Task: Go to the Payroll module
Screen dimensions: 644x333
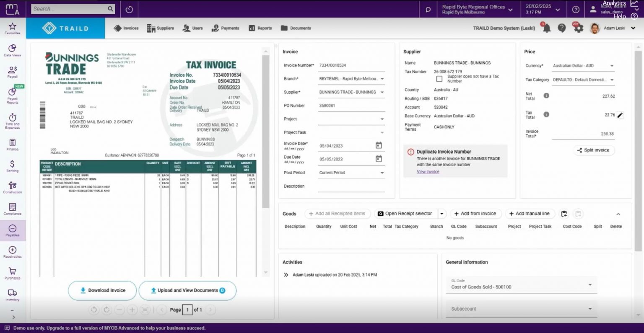Action: pos(13,72)
